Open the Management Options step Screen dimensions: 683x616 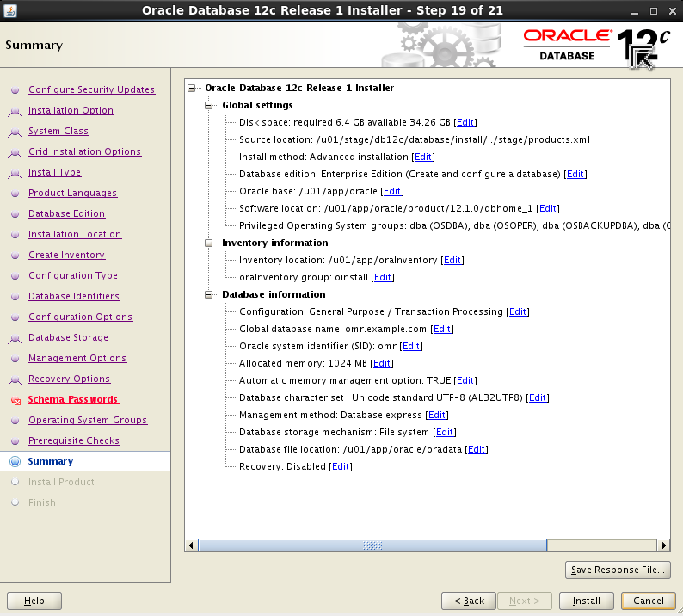pyautogui.click(x=77, y=358)
